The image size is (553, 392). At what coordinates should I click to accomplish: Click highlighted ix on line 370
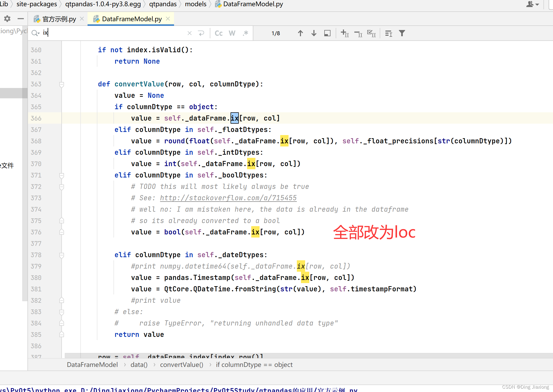(x=251, y=164)
